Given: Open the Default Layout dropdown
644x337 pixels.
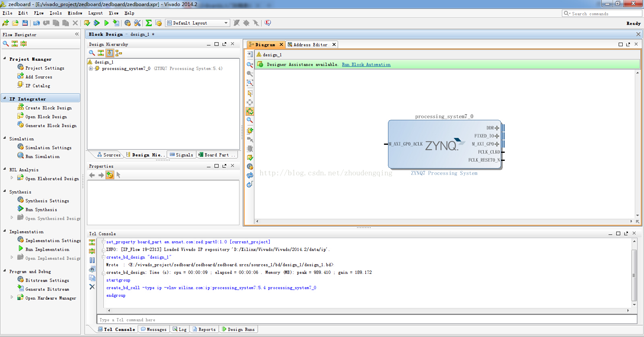Looking at the screenshot, I should tap(198, 23).
